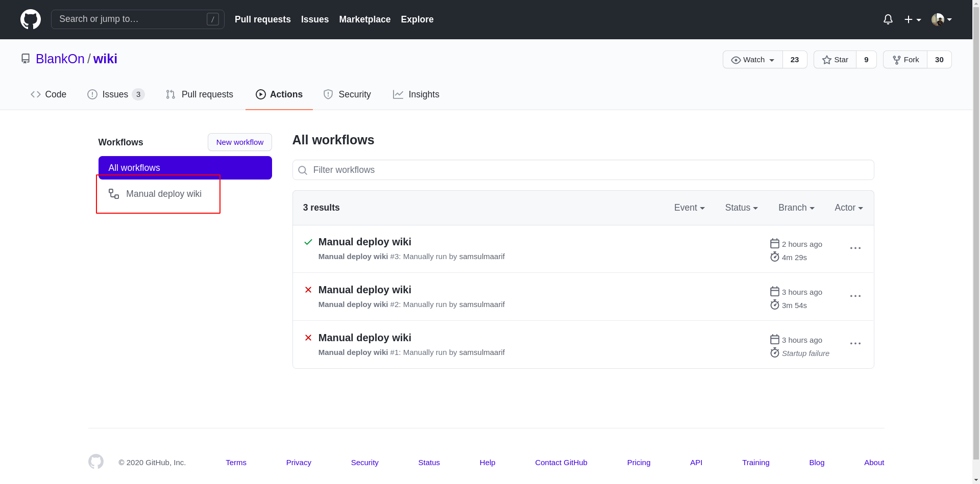Image resolution: width=980 pixels, height=484 pixels.
Task: Open the stargazers count 9
Action: [866, 60]
